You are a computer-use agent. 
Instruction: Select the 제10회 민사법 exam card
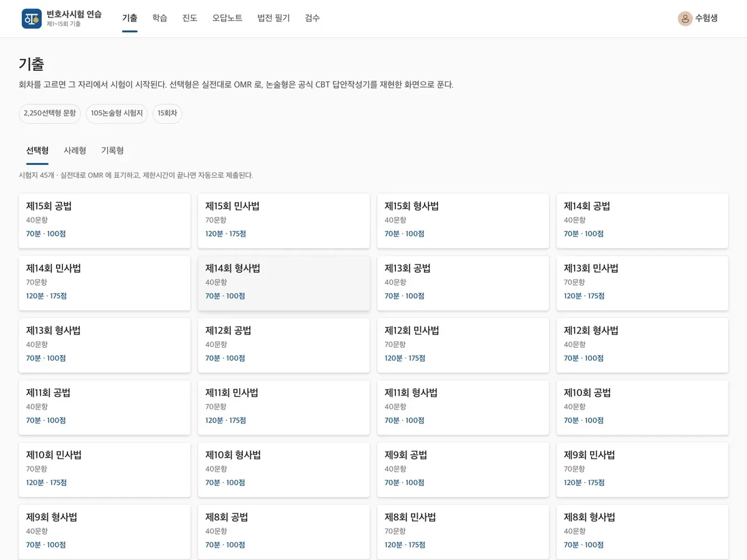click(x=105, y=470)
